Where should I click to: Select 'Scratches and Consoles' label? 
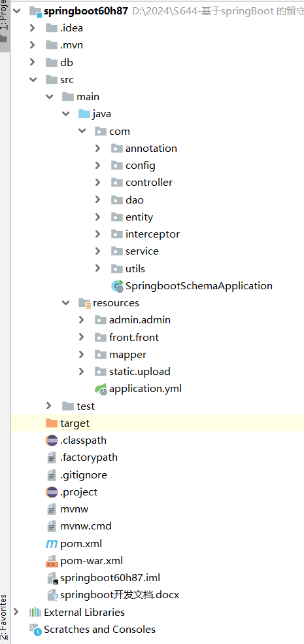point(99,630)
